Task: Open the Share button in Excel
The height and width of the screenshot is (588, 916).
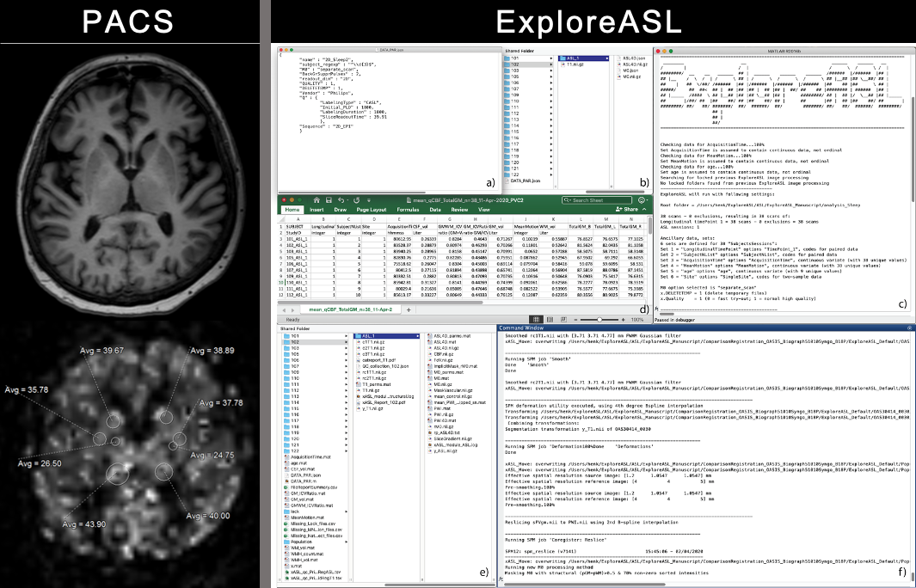Action: (x=625, y=209)
